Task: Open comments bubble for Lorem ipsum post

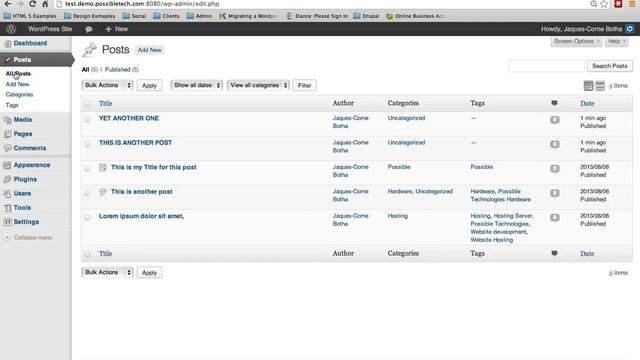Action: (554, 218)
